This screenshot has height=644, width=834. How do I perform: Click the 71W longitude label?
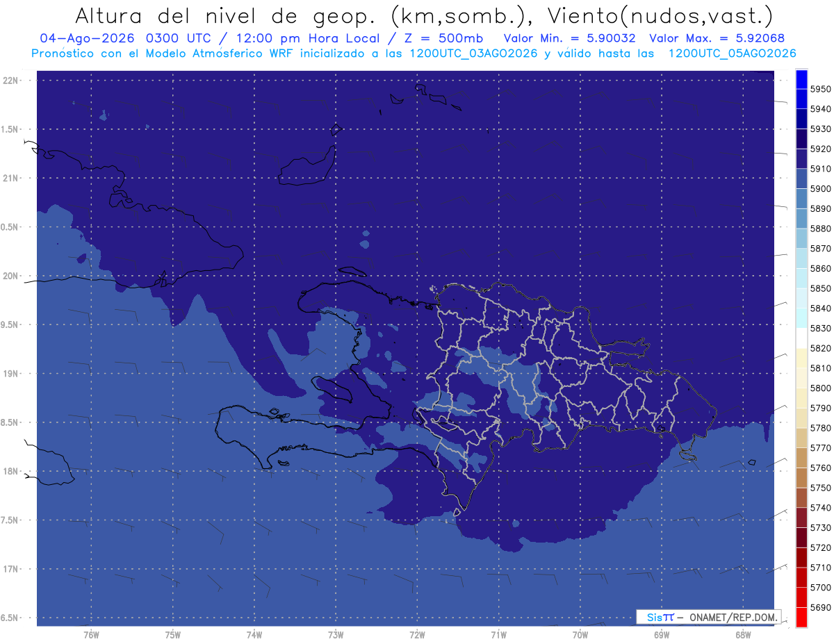tap(498, 635)
